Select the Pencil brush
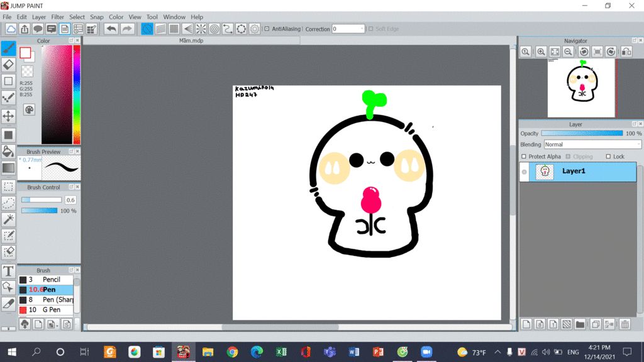Image resolution: width=644 pixels, height=362 pixels. click(45, 280)
